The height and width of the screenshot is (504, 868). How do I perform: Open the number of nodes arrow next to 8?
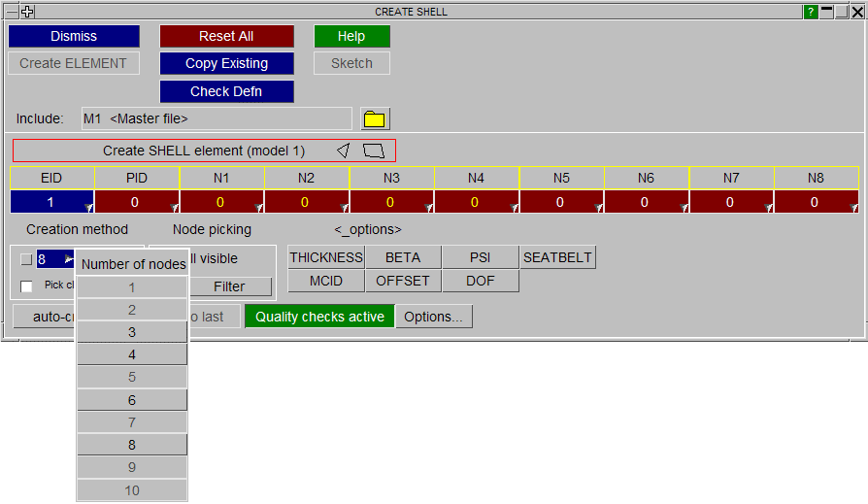(x=69, y=258)
